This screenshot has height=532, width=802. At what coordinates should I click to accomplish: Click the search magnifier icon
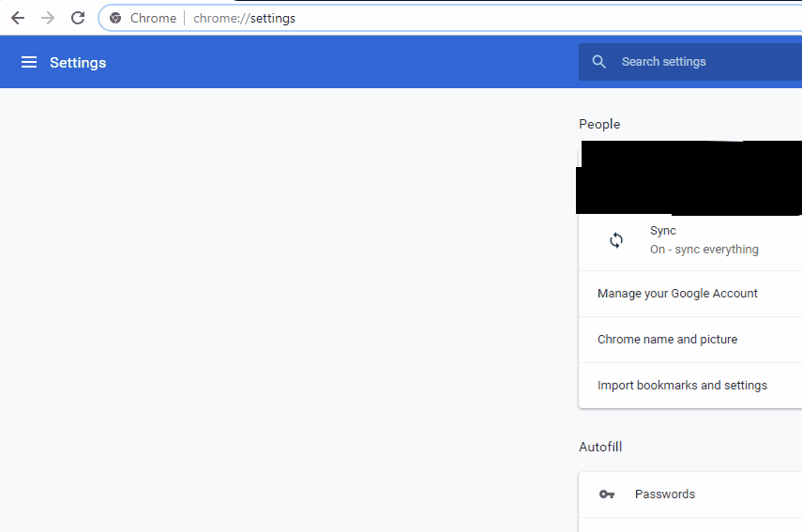pyautogui.click(x=599, y=62)
